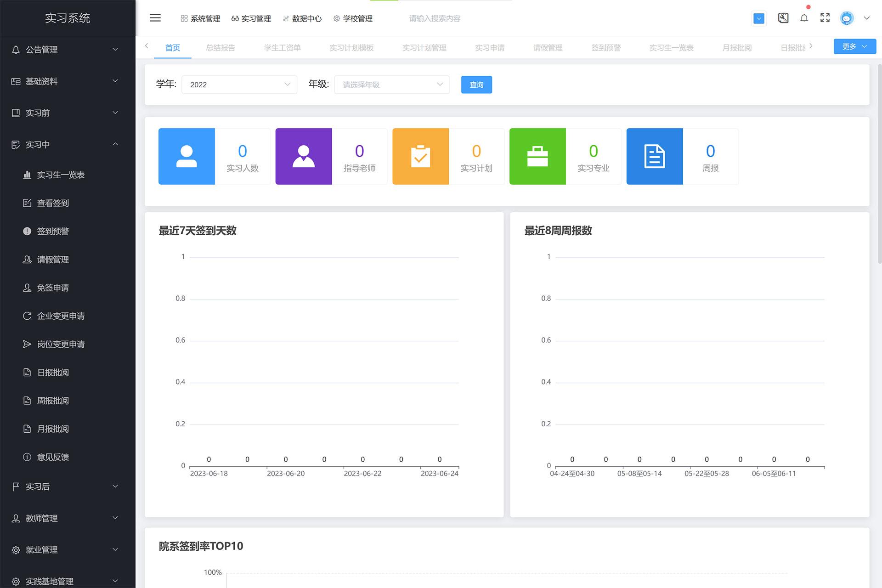The image size is (882, 588).
Task: Expand the 就业管理 sidebar menu
Action: [x=68, y=550]
